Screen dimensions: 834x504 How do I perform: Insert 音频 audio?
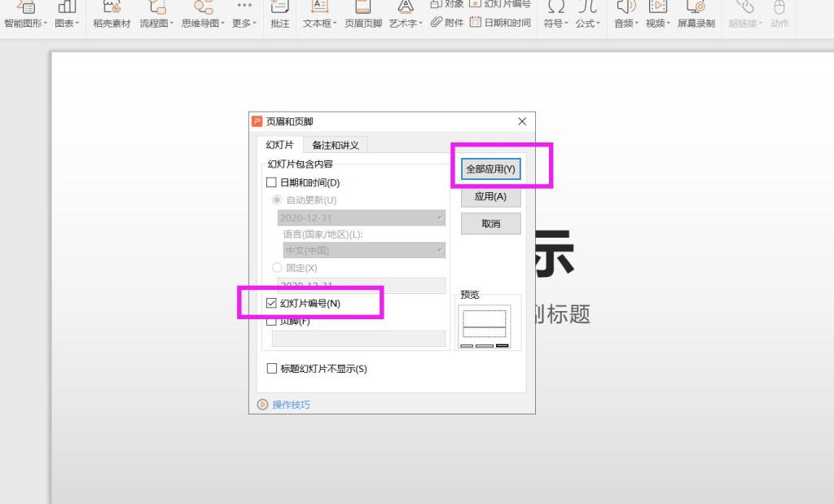click(626, 15)
